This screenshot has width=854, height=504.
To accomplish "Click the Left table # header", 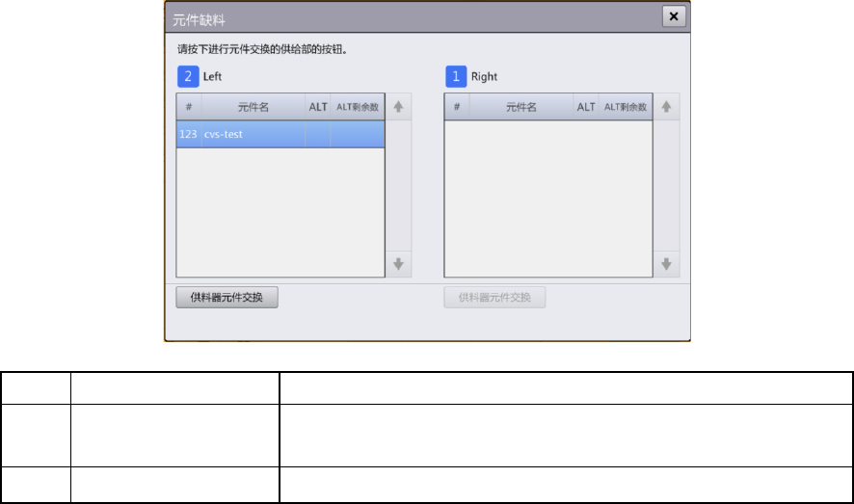I will click(x=189, y=107).
